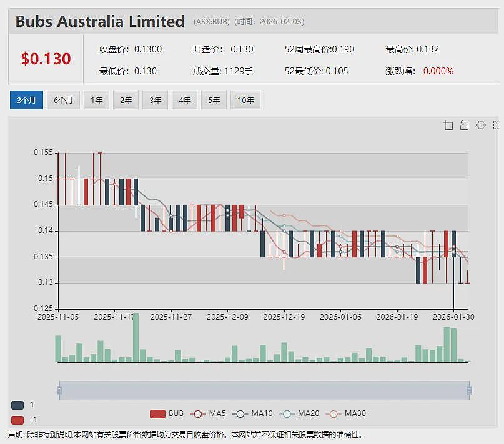The height and width of the screenshot is (444, 504).
Task: Click the red $0.130 current price
Action: (x=46, y=59)
